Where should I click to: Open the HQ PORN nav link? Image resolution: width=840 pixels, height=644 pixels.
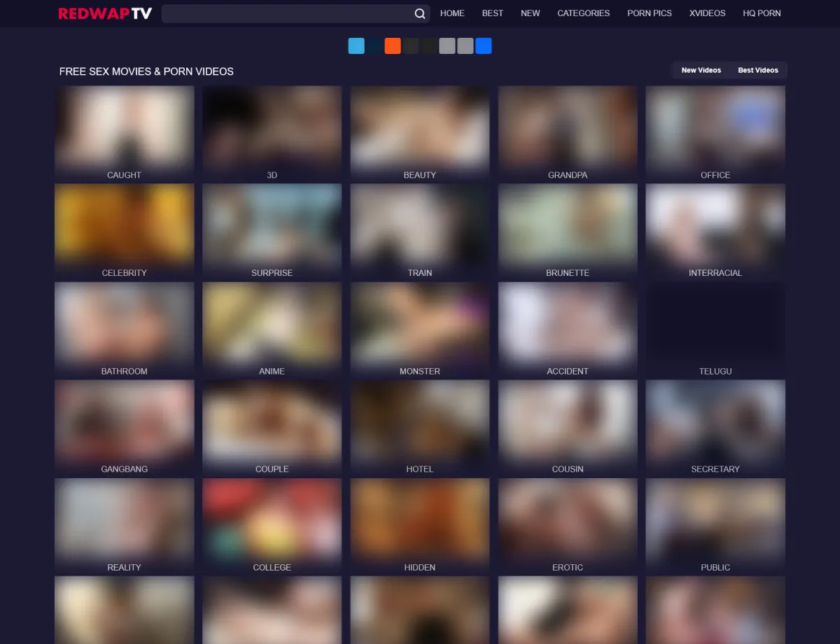pos(762,13)
